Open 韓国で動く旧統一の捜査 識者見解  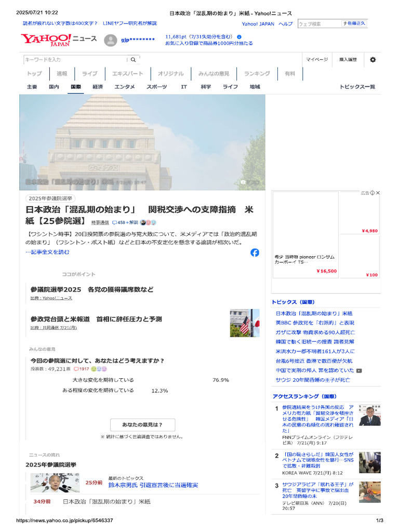coord(314,342)
